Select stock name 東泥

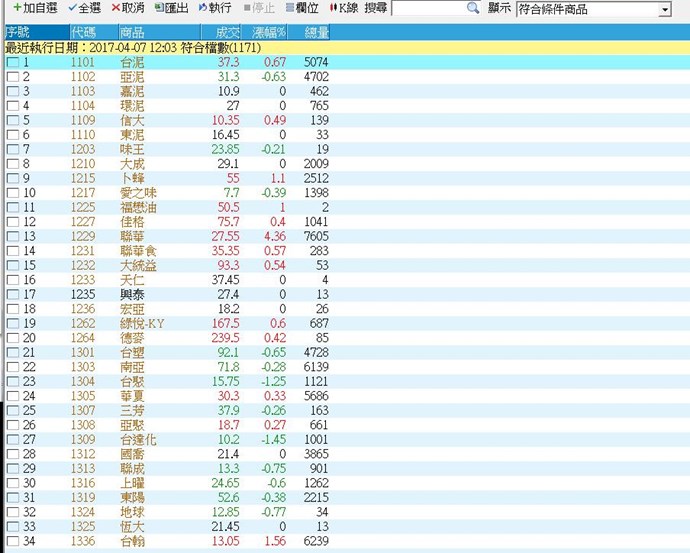click(x=132, y=135)
